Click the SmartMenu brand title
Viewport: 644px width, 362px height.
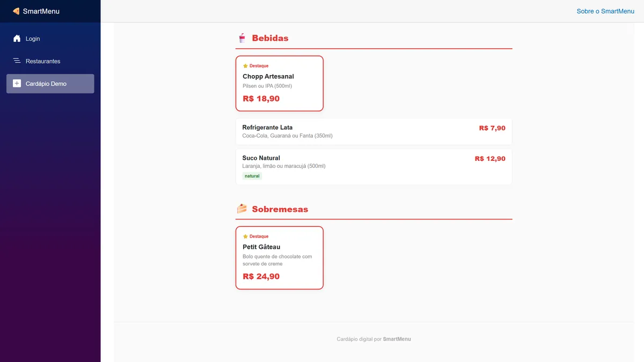[41, 11]
